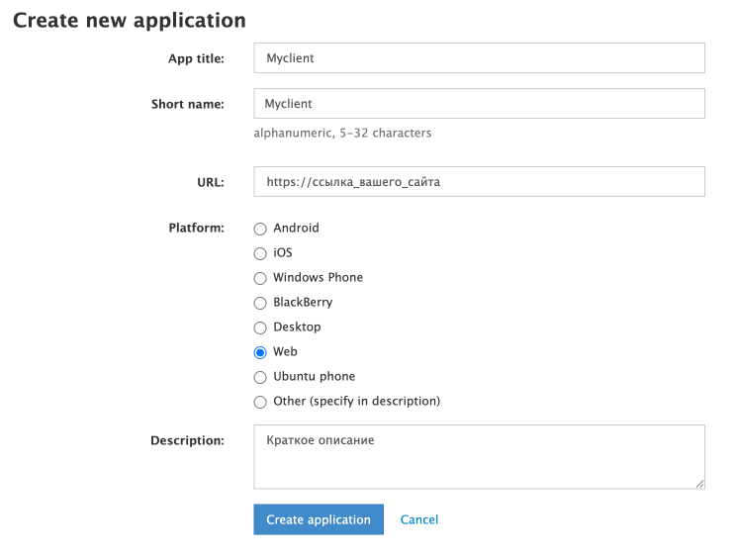Screen dimensions: 735x560
Task: Click into the URL input field
Action: pos(479,182)
